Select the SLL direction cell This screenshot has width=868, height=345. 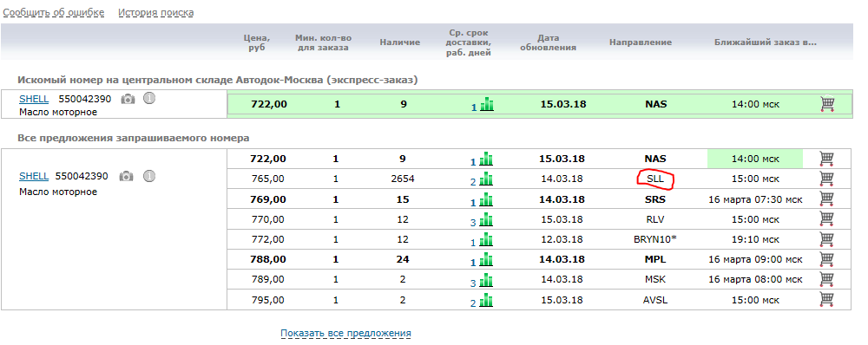654,179
